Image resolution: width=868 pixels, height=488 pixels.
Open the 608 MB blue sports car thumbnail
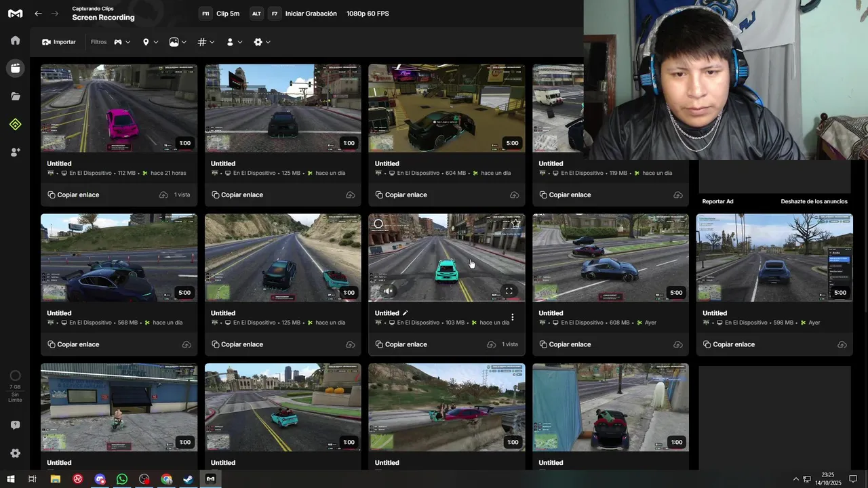610,258
